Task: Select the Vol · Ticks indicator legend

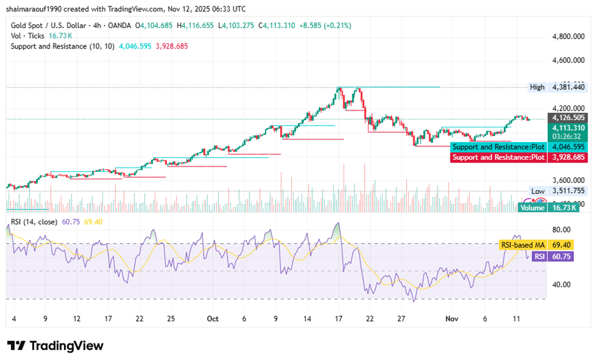Action: pos(26,36)
